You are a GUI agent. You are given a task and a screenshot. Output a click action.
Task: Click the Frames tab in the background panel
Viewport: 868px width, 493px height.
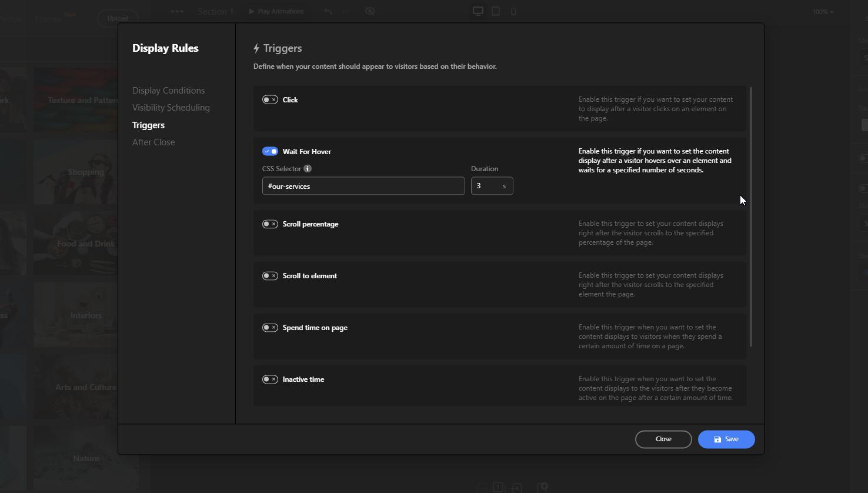tap(48, 19)
